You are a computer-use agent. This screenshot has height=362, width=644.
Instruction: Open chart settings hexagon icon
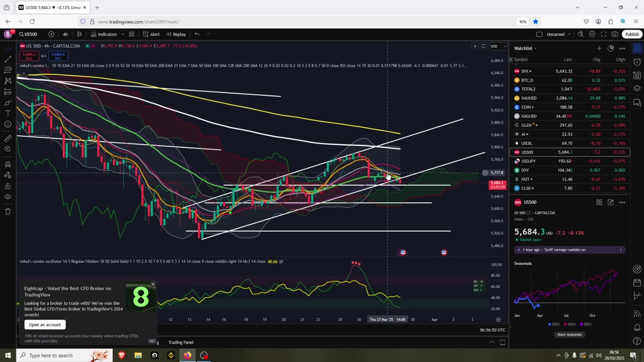592,34
